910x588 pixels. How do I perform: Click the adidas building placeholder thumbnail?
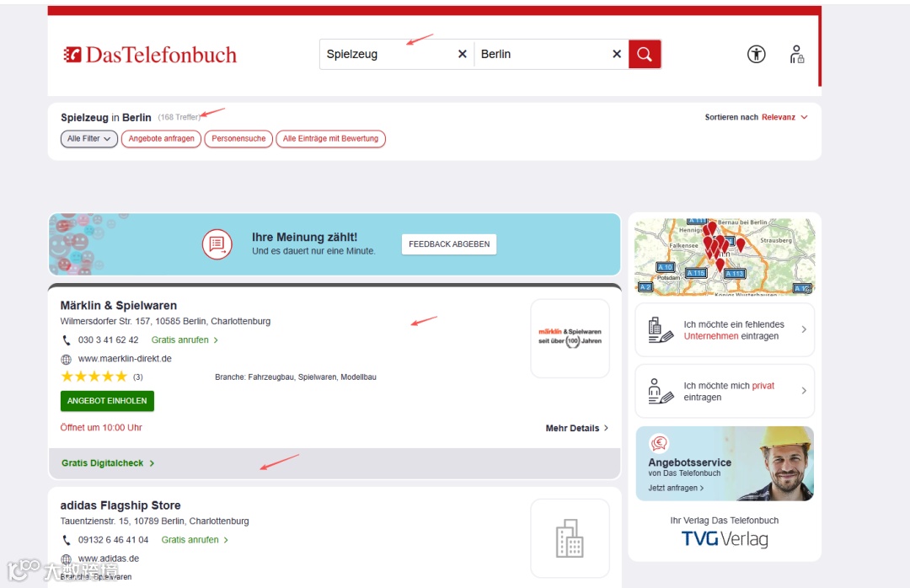(x=570, y=538)
